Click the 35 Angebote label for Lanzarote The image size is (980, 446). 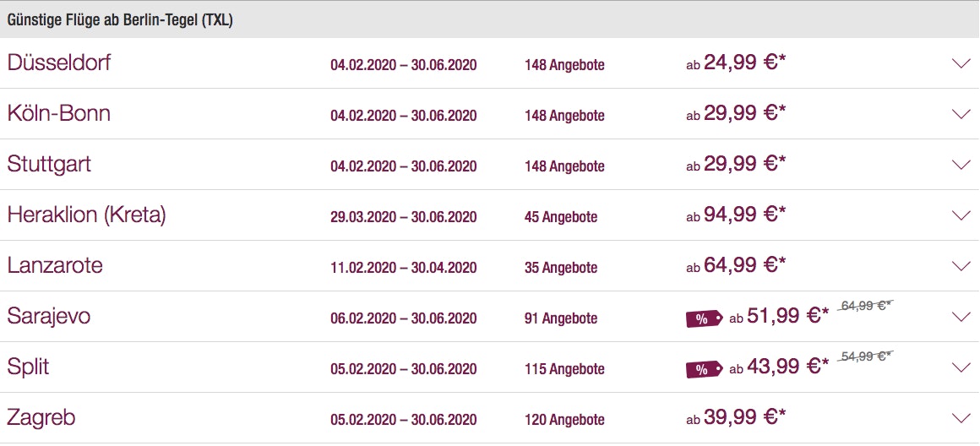pyautogui.click(x=561, y=268)
